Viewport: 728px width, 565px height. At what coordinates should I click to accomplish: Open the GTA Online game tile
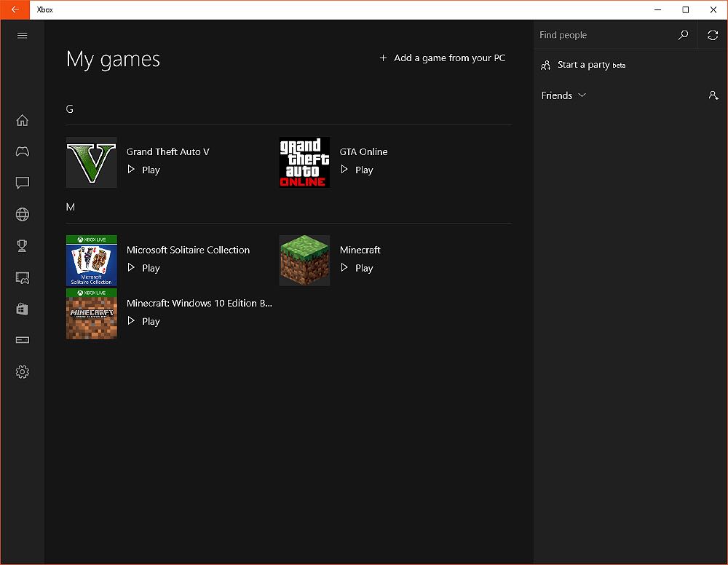(304, 162)
